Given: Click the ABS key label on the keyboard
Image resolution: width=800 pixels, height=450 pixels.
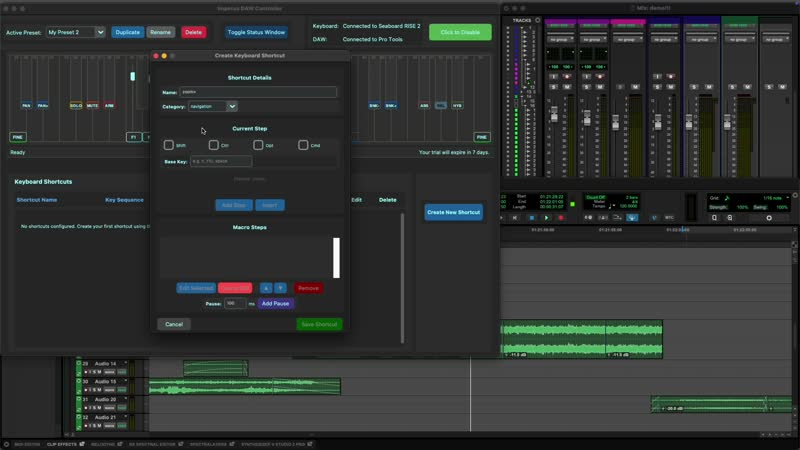Looking at the screenshot, I should point(424,106).
